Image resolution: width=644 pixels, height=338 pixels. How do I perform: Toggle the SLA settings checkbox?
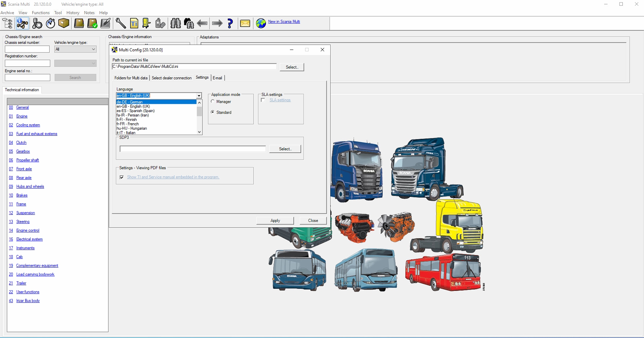tap(263, 100)
